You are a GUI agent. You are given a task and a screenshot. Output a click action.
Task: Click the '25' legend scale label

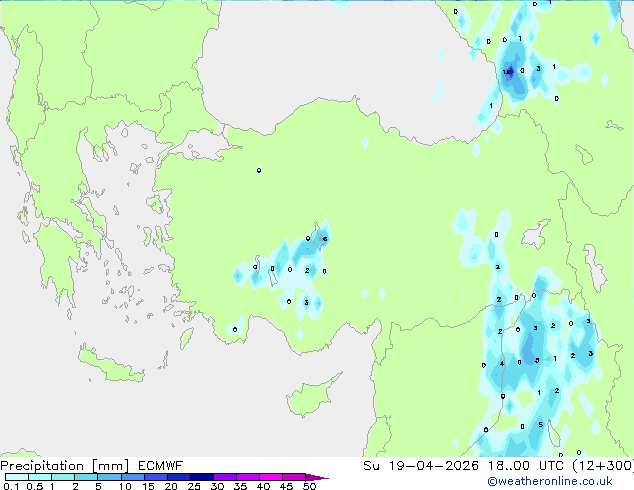(x=194, y=486)
